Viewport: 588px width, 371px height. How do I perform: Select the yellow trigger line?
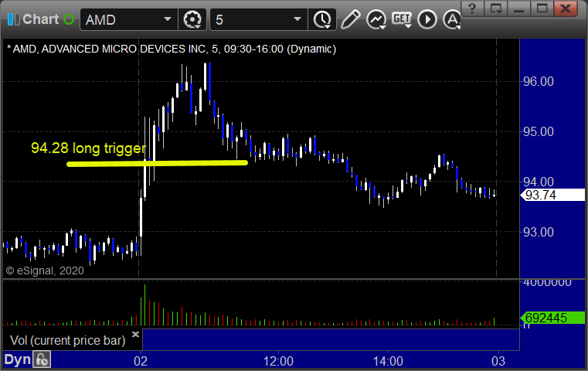157,163
